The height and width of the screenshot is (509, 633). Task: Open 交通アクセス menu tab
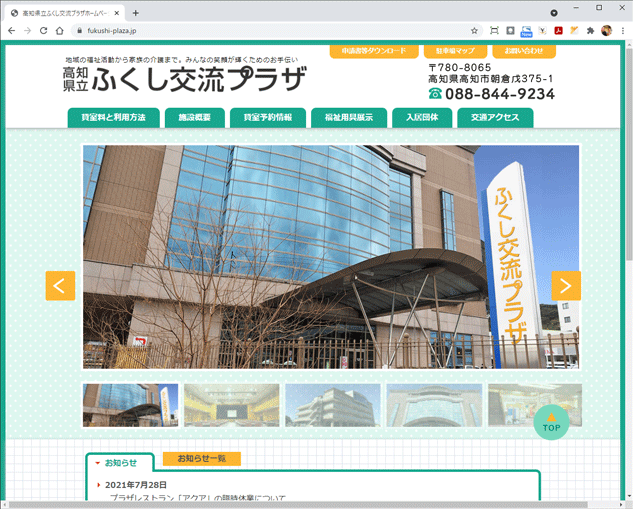pyautogui.click(x=495, y=117)
